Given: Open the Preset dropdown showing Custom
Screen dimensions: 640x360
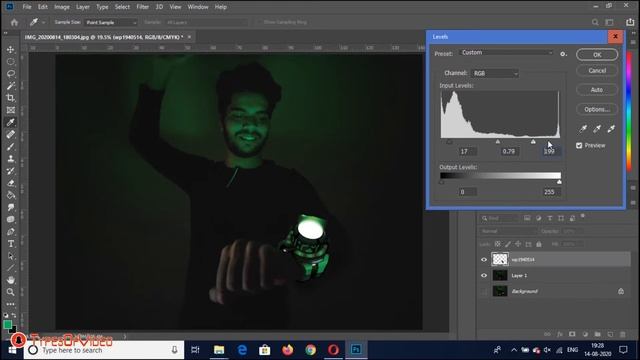Looking at the screenshot, I should (506, 53).
